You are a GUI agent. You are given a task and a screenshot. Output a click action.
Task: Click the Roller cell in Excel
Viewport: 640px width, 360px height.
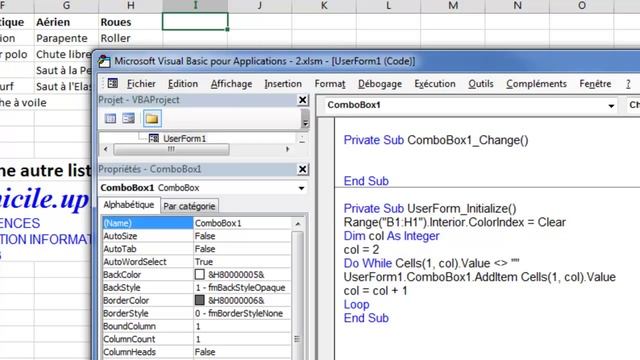tap(130, 38)
